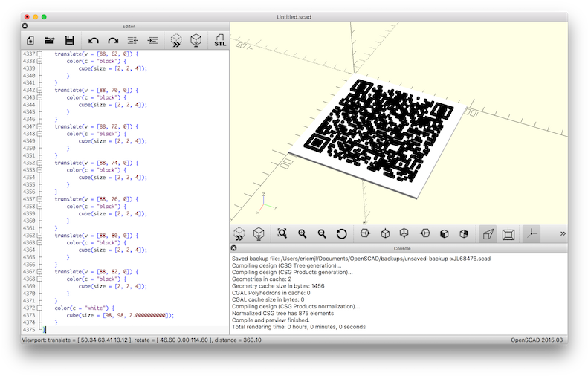
Task: Redo the last undone edit
Action: (113, 40)
